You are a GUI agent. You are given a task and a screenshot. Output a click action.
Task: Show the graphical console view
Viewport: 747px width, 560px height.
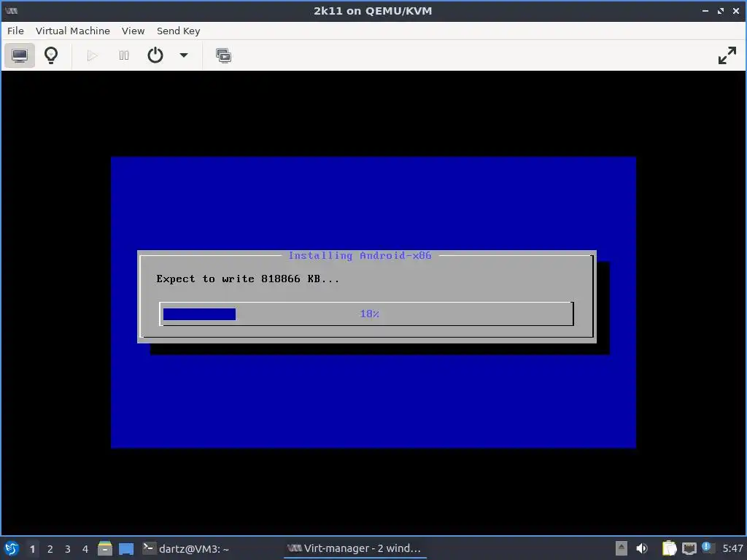pyautogui.click(x=20, y=55)
